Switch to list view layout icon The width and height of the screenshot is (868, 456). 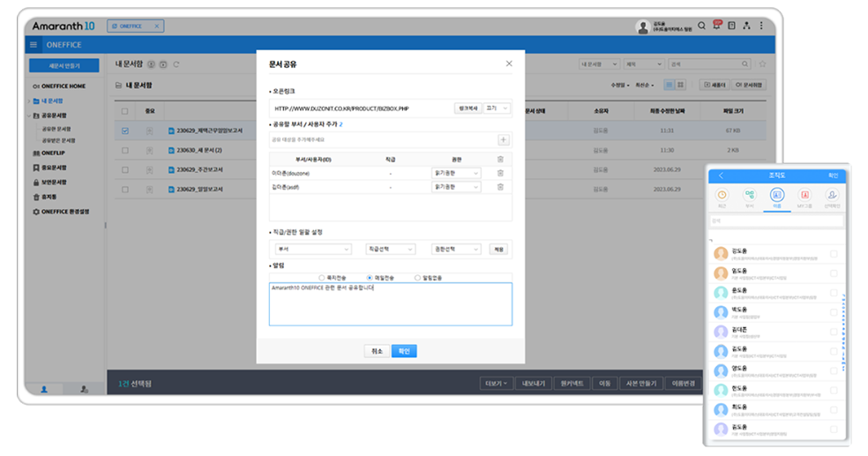(x=670, y=85)
